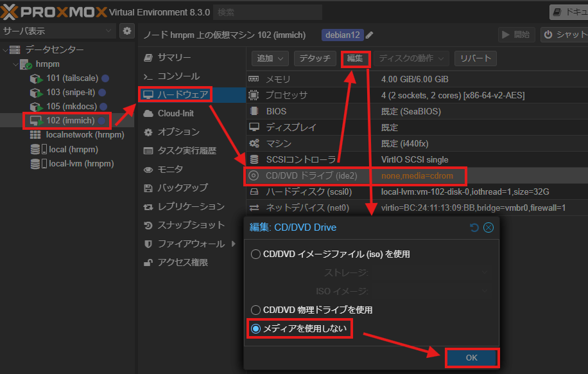Select the 101 (tailscale) container
This screenshot has height=374, width=588.
point(71,78)
